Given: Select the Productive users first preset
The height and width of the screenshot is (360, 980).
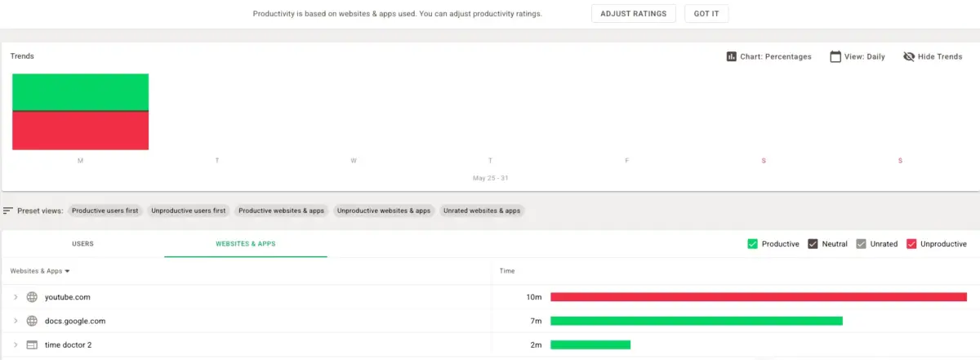Looking at the screenshot, I should [x=105, y=211].
